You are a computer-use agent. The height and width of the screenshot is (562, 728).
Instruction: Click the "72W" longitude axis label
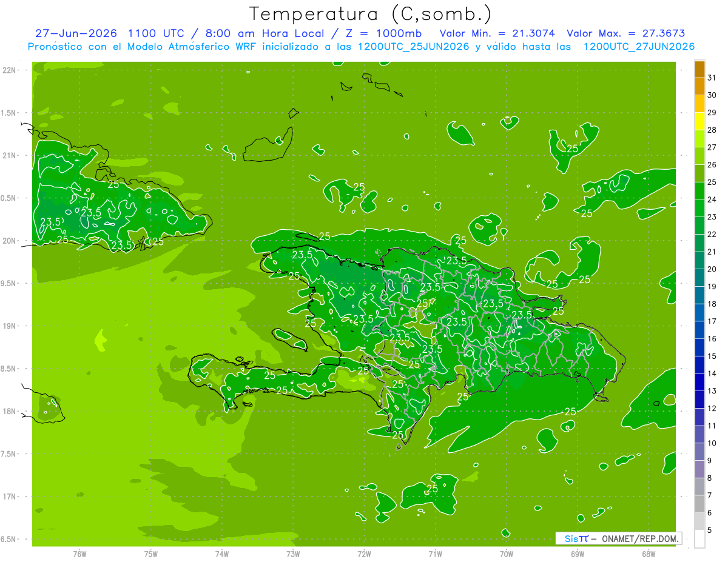(364, 554)
